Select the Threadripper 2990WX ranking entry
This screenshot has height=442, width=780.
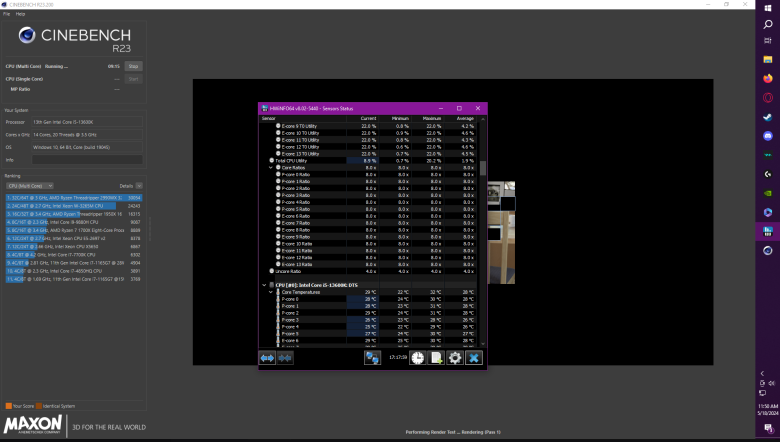tap(74, 198)
